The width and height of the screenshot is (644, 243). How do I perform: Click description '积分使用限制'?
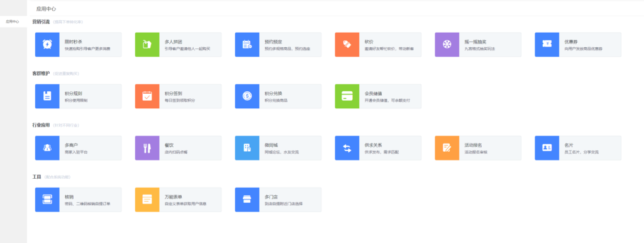tap(76, 100)
